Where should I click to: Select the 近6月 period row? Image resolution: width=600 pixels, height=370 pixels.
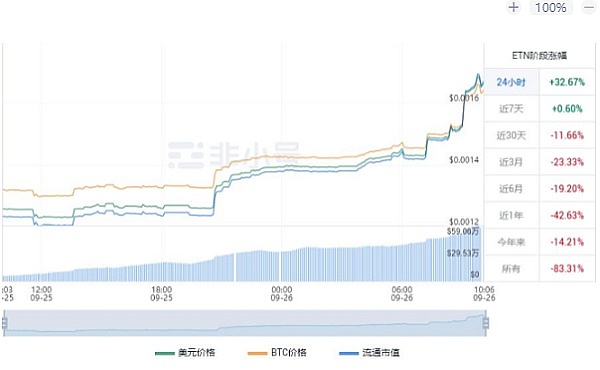511,189
